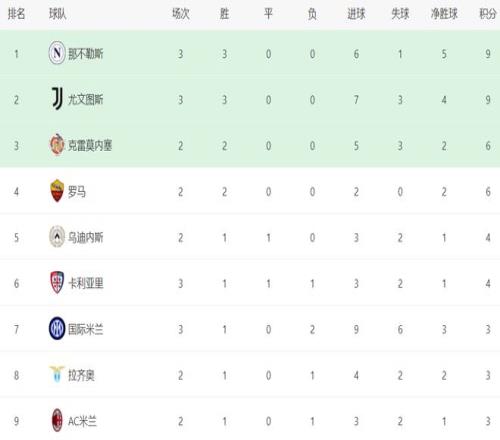Select the AC Milan badge

tap(57, 420)
